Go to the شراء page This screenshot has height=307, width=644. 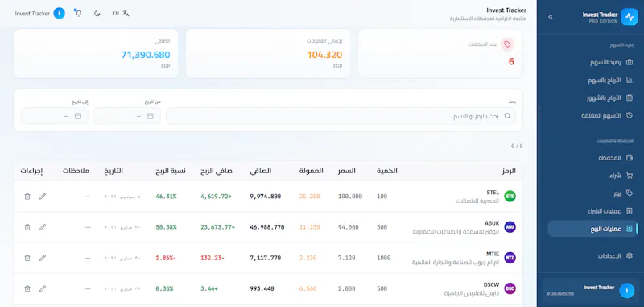click(x=592, y=176)
